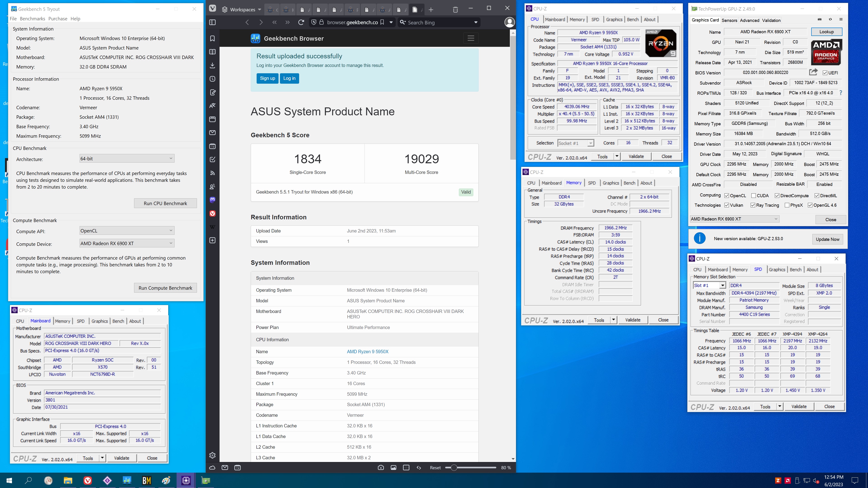This screenshot has width=868, height=488.
Task: Expand GPU selector dropdown in GPU-Z
Action: click(734, 219)
